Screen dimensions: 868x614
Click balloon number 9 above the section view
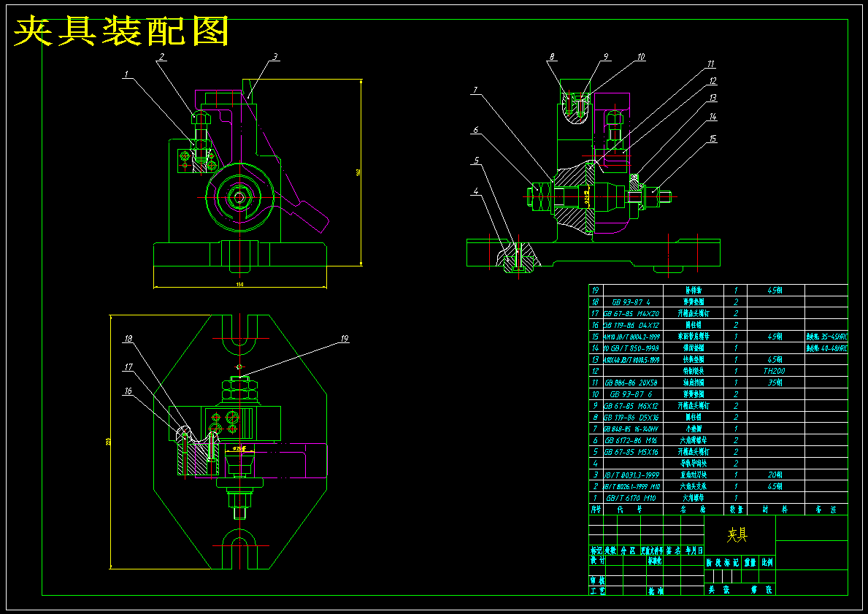[x=606, y=56]
